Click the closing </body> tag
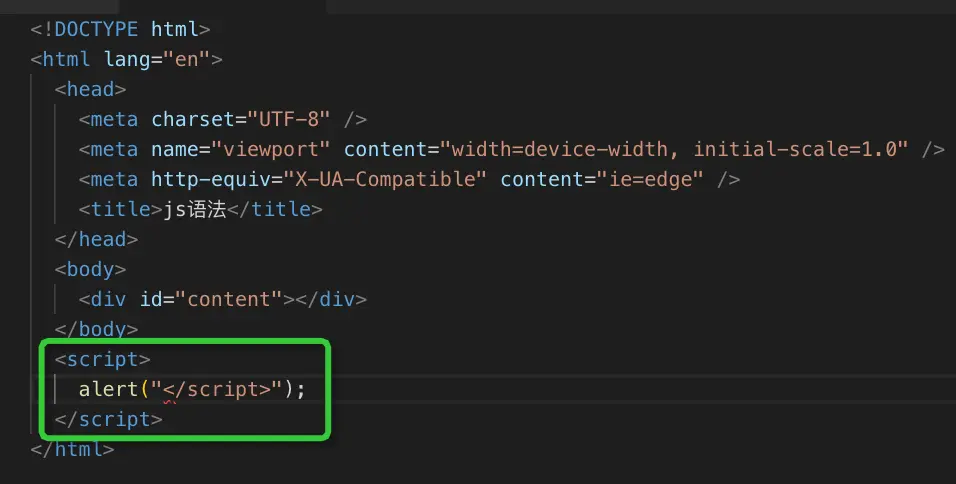This screenshot has width=956, height=484. click(x=96, y=329)
